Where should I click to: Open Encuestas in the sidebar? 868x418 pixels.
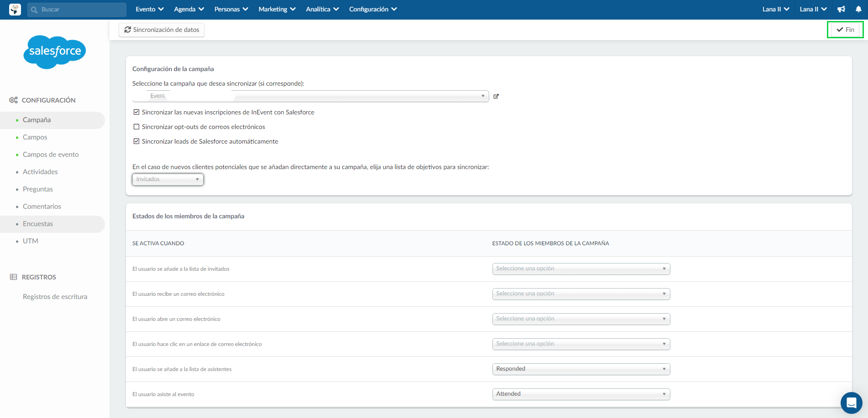pos(52,224)
